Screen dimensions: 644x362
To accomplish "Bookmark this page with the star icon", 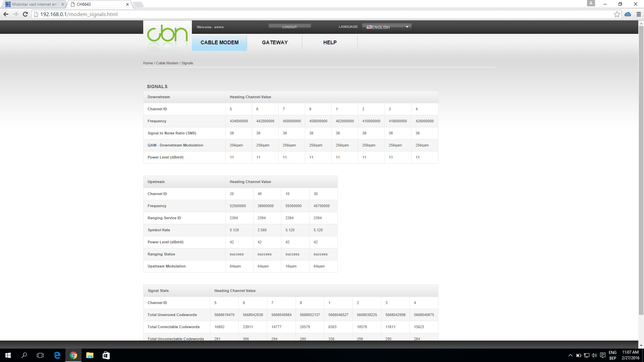I will (616, 14).
